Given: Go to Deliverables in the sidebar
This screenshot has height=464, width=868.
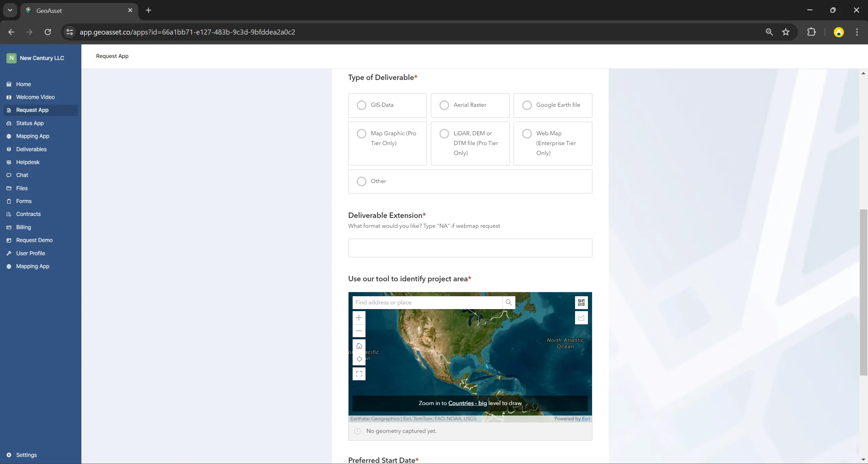Looking at the screenshot, I should pos(31,149).
